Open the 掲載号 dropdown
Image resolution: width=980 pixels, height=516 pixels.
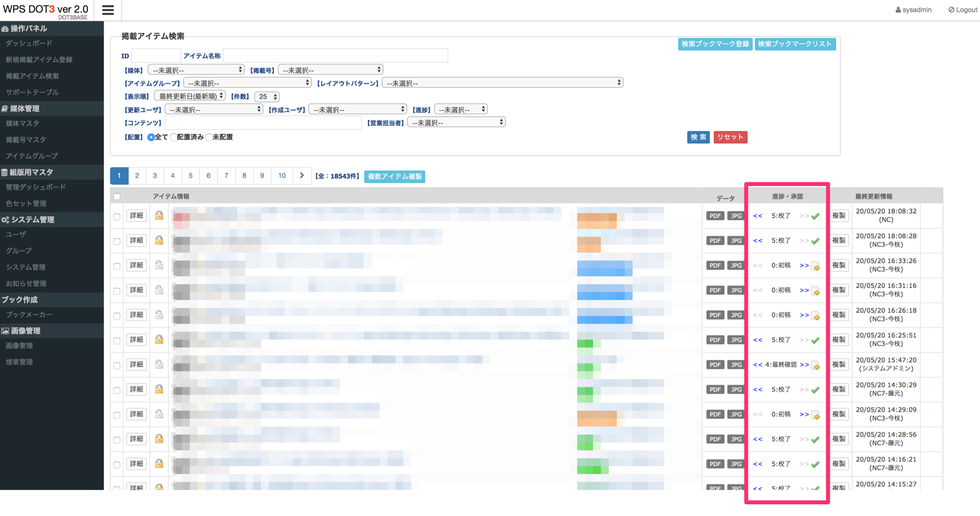tap(330, 70)
